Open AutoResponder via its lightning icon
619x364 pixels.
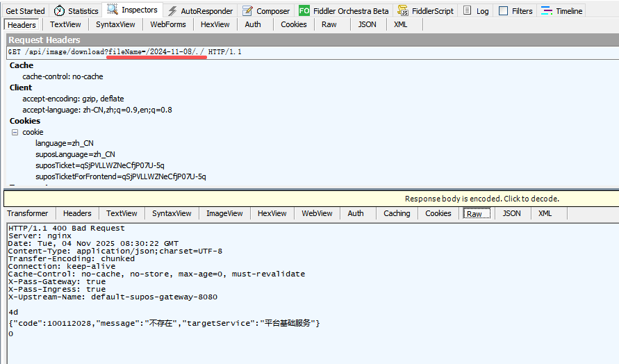coord(172,11)
